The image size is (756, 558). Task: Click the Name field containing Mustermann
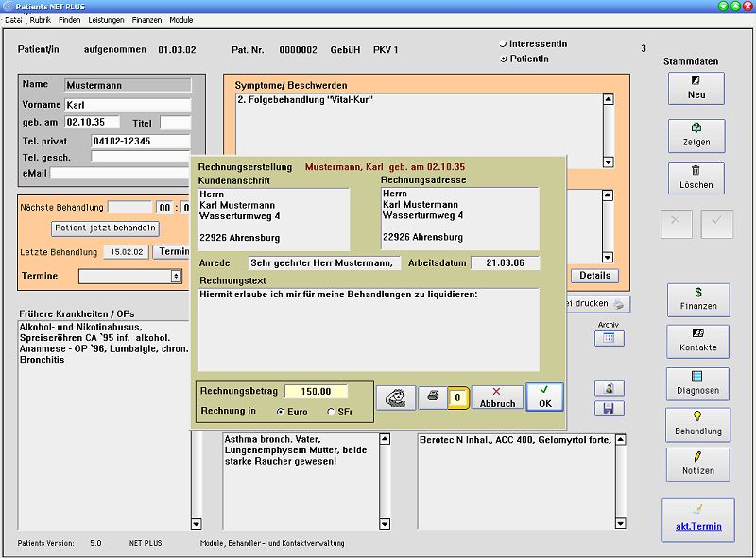128,85
